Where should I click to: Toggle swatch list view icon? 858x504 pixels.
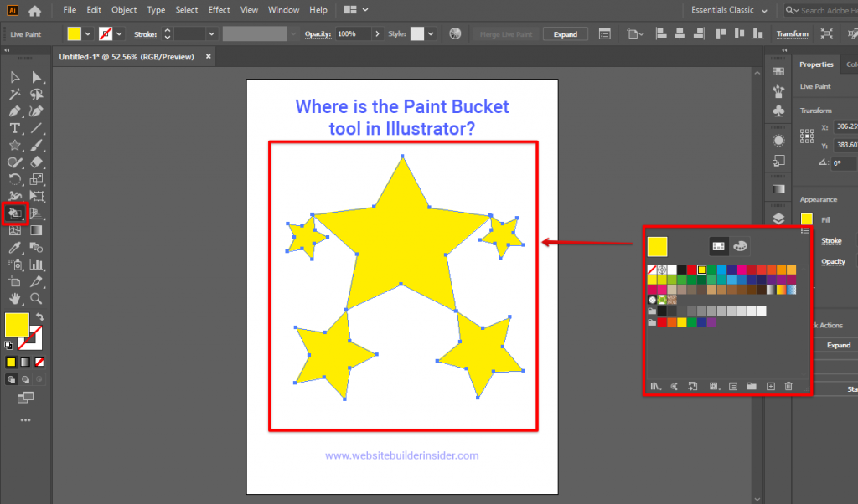point(733,386)
